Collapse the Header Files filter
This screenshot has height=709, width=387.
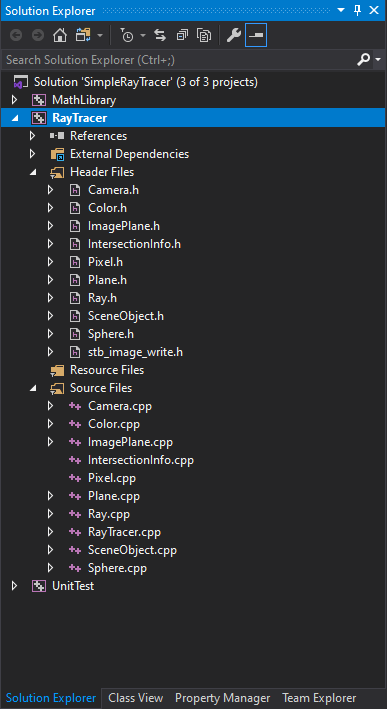(x=33, y=172)
